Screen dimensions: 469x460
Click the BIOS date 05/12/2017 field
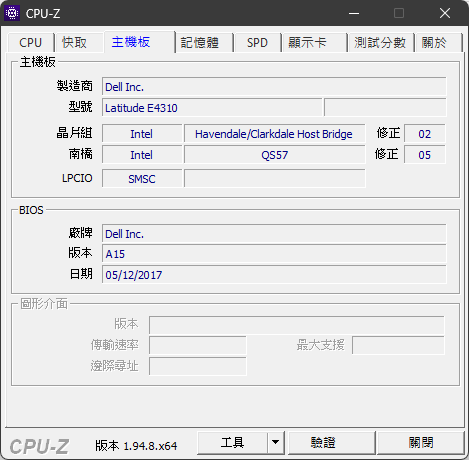(x=274, y=275)
